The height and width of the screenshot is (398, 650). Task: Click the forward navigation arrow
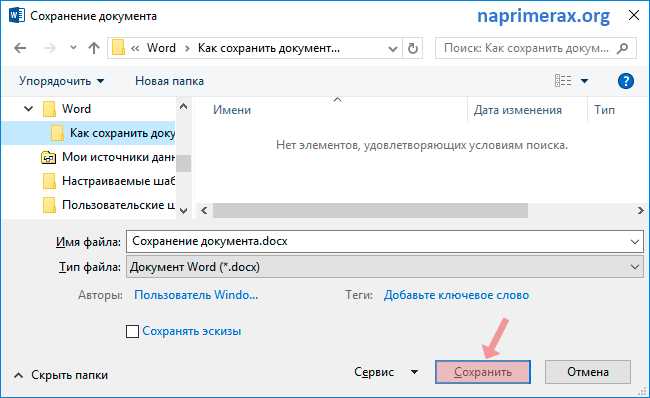pyautogui.click(x=50, y=48)
